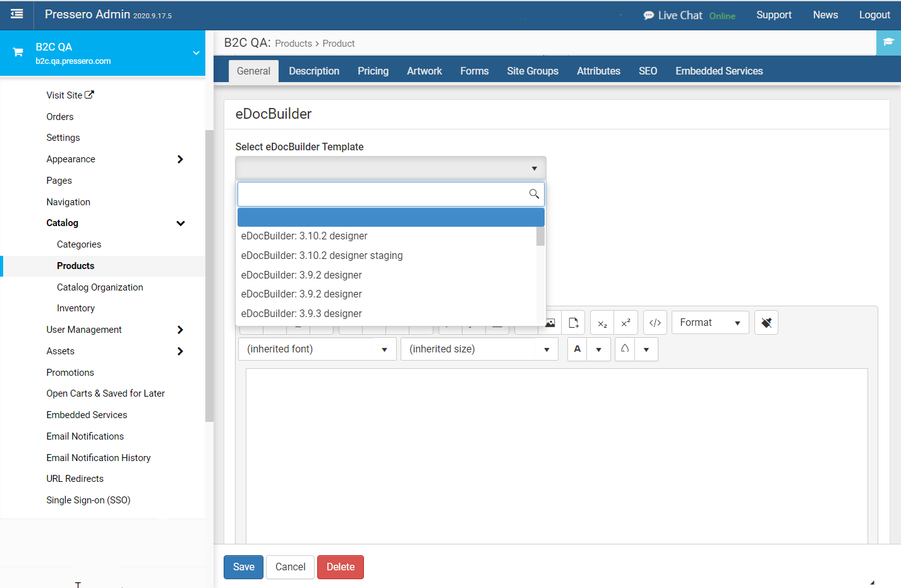
Task: Open the Format dropdown
Action: tap(710, 323)
